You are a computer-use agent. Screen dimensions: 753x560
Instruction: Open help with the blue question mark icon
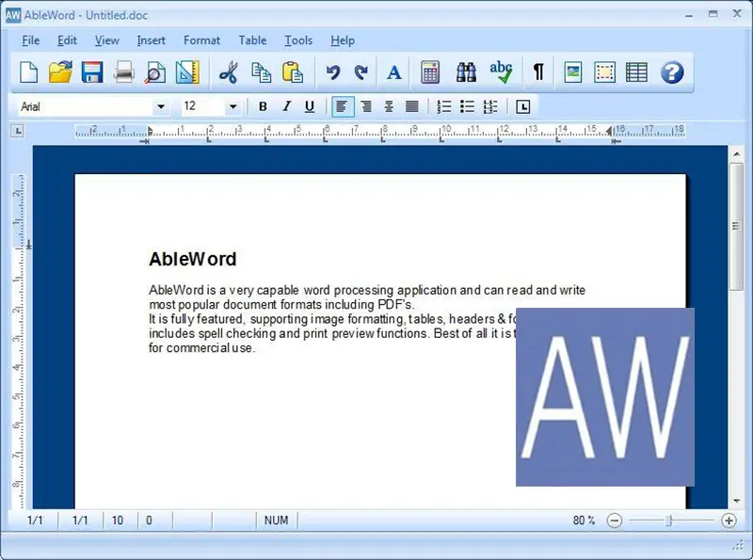[672, 72]
